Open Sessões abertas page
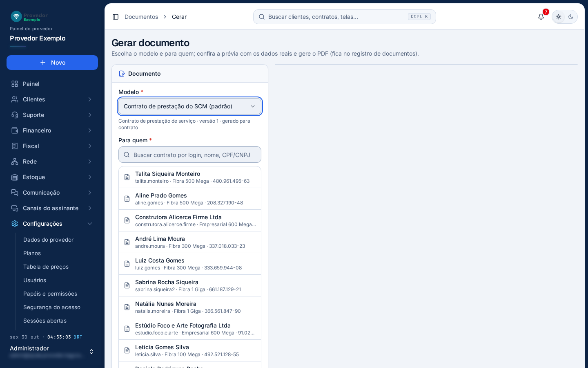This screenshot has height=368, width=588. click(x=45, y=321)
